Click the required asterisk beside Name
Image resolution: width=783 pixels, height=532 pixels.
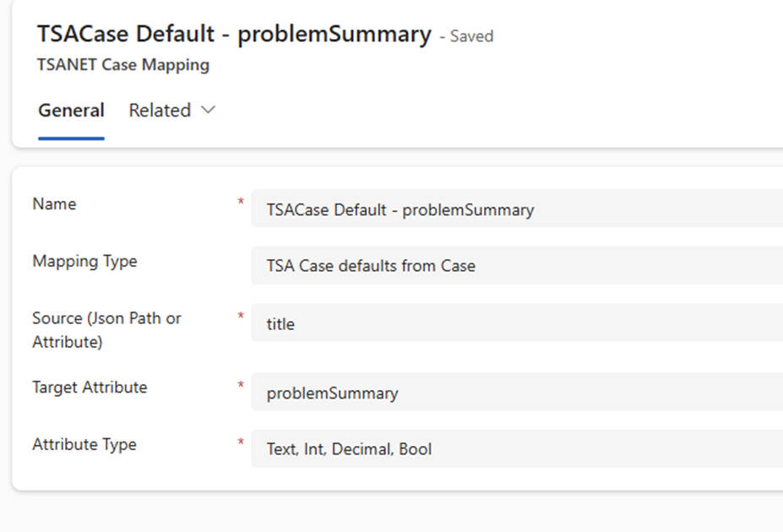(x=241, y=203)
